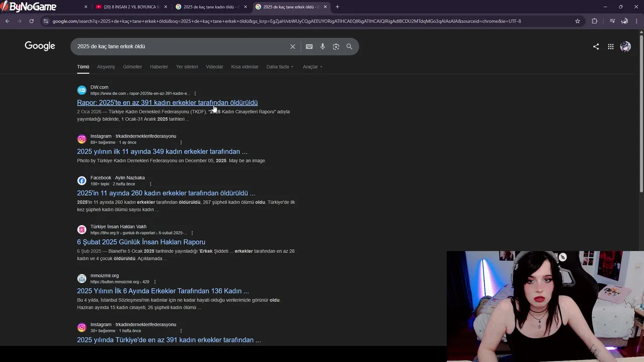This screenshot has height=362, width=644.
Task: Open the browser extensions menu
Action: pyautogui.click(x=594, y=21)
